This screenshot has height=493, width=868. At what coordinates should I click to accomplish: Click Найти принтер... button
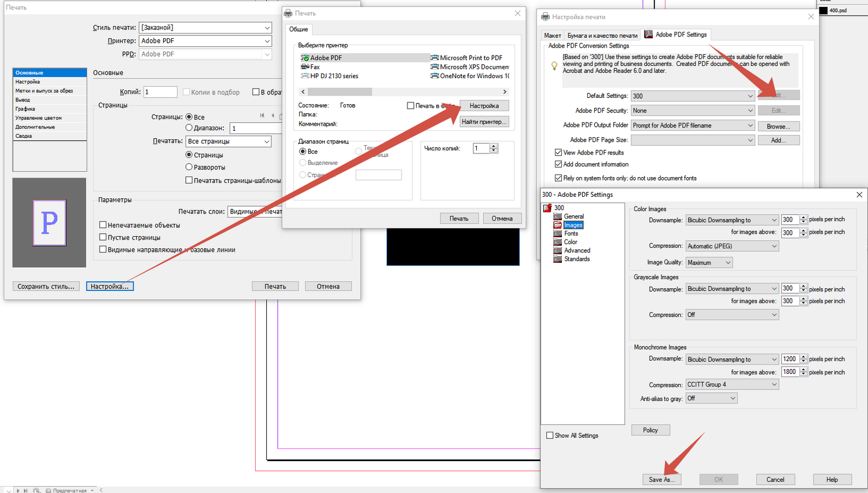coord(484,122)
